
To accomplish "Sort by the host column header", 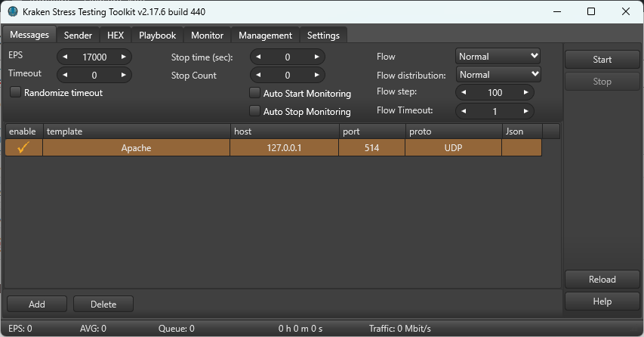I will [284, 131].
